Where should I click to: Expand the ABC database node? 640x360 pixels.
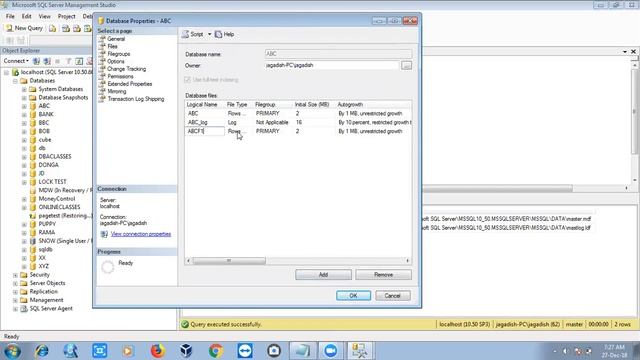pos(24,106)
